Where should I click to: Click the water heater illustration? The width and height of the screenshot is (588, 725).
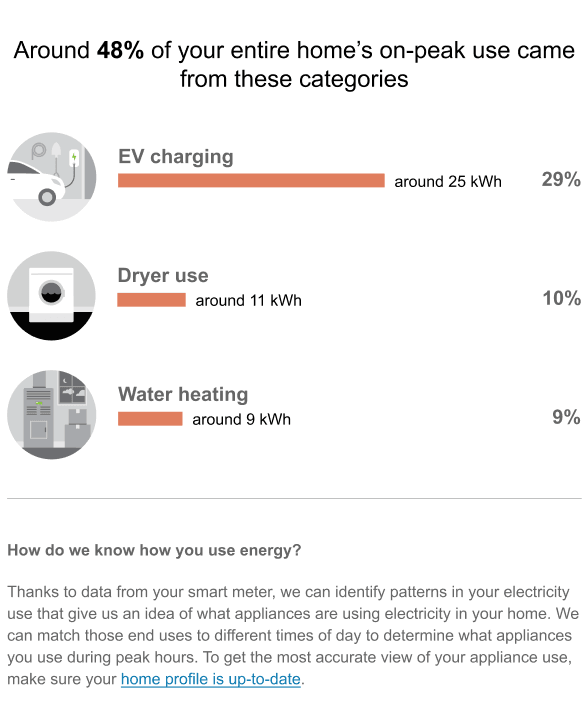(x=51, y=415)
